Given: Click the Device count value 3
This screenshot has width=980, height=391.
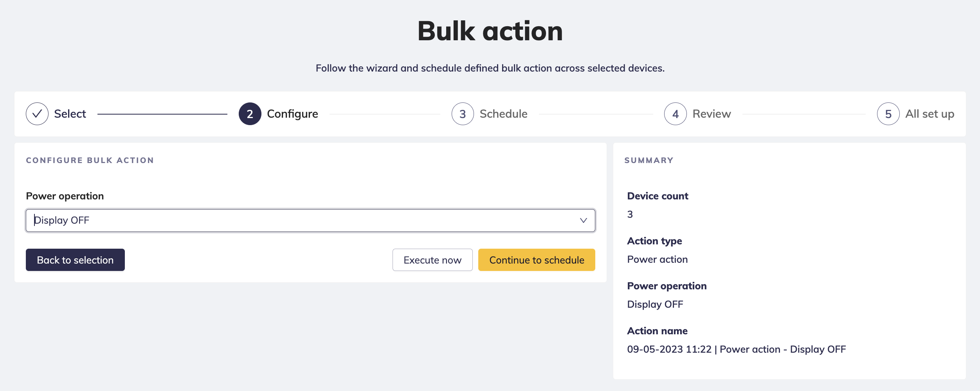Looking at the screenshot, I should pos(630,214).
